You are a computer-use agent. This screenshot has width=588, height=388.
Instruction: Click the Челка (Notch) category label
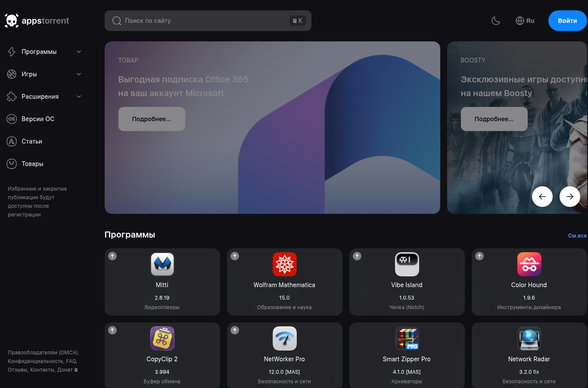(407, 307)
